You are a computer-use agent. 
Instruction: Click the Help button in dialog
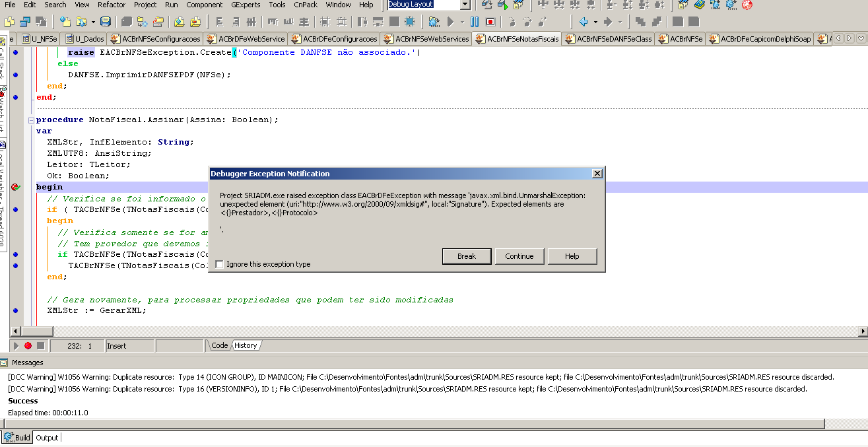point(572,256)
